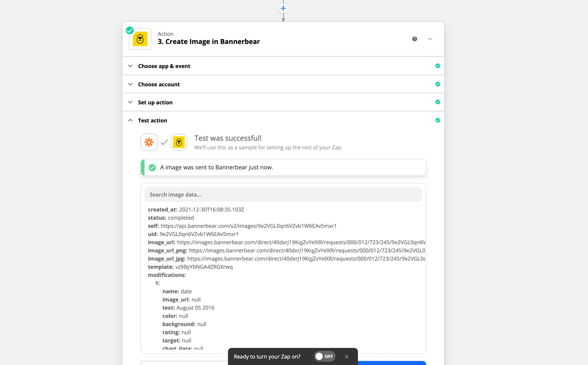Click the Bannerbear app icon in header
The width and height of the screenshot is (588, 365).
tap(140, 39)
